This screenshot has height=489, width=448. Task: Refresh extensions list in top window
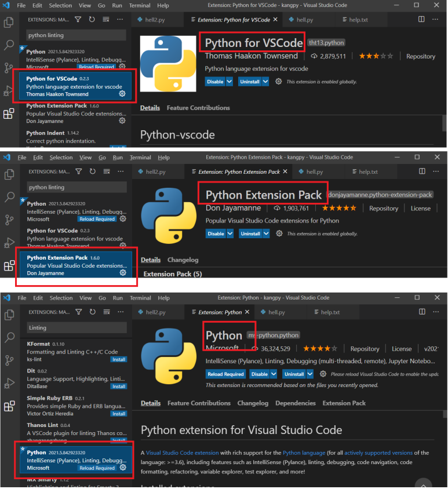(92, 20)
